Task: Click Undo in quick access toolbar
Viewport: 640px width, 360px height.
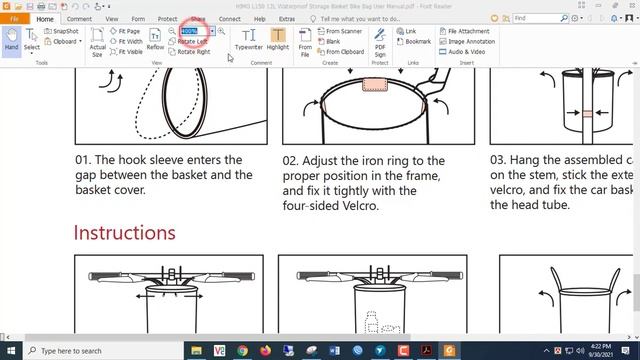Action: point(75,6)
